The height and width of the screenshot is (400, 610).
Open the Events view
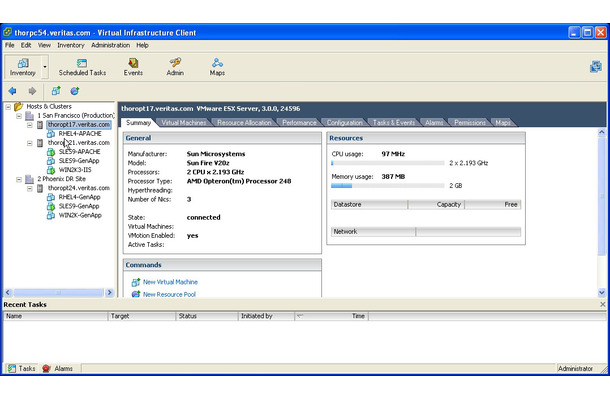click(x=133, y=67)
